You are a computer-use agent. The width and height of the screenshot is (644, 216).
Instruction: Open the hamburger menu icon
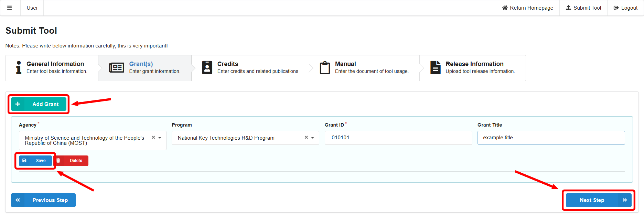click(x=10, y=8)
